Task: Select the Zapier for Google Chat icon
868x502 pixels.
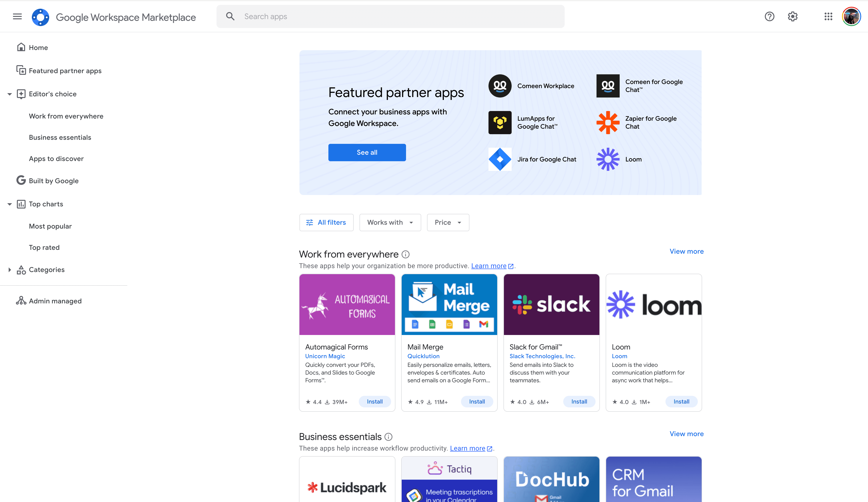Action: [x=608, y=122]
